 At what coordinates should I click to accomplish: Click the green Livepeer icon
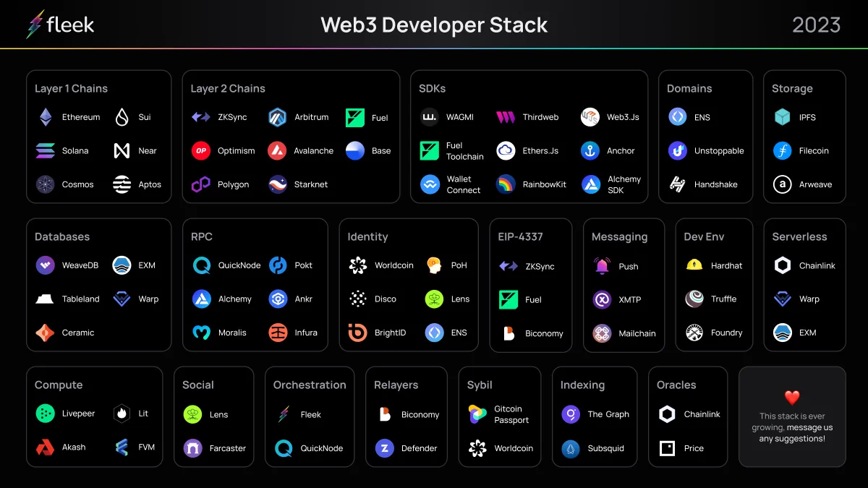click(x=46, y=414)
